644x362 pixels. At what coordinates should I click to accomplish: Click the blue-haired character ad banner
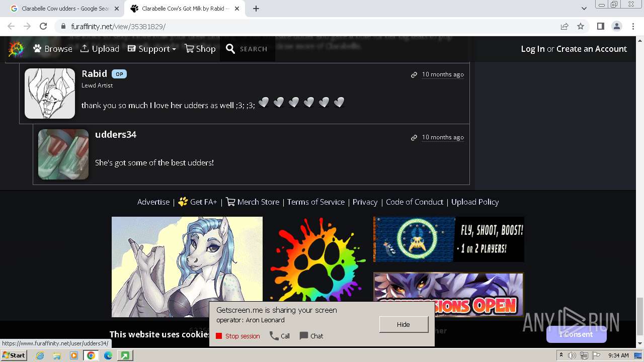click(187, 267)
